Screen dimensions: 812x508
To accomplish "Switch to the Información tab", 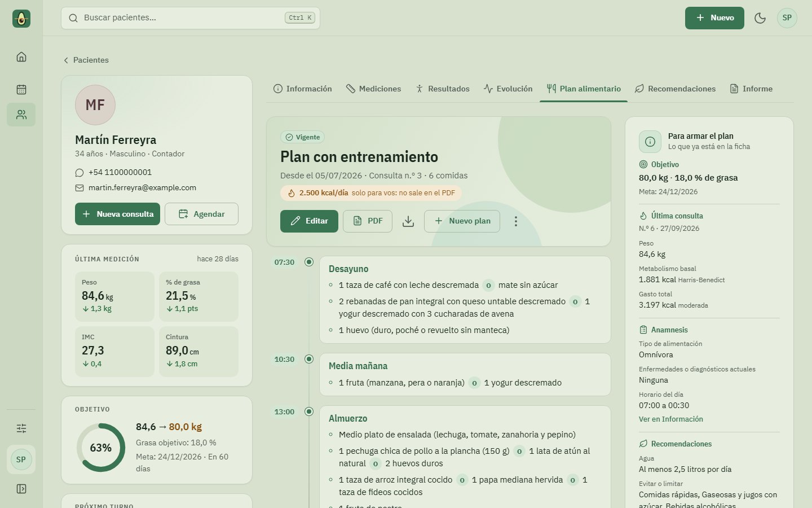I will point(302,89).
